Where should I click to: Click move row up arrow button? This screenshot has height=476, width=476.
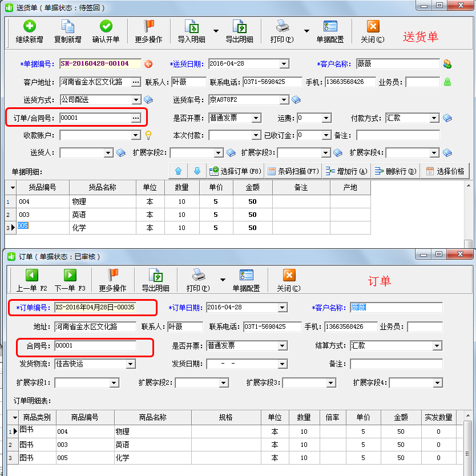tap(178, 171)
